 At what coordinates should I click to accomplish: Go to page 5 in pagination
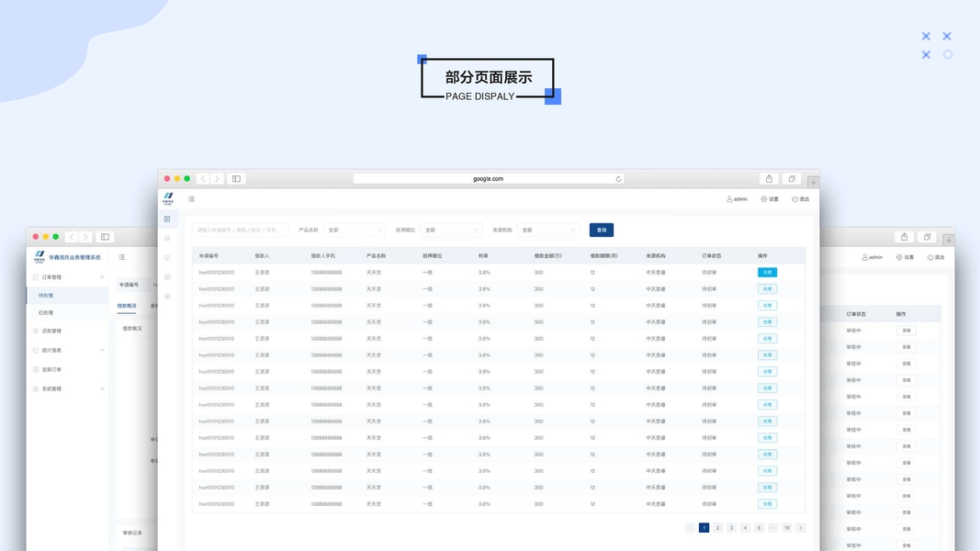pyautogui.click(x=759, y=528)
